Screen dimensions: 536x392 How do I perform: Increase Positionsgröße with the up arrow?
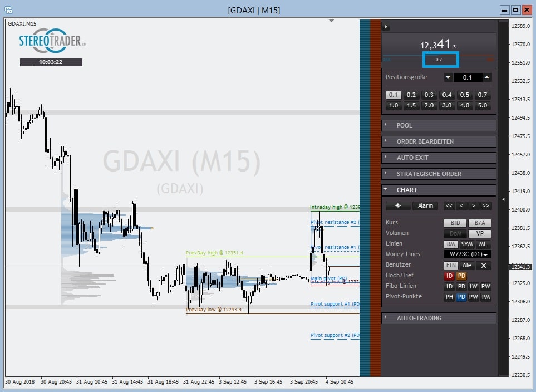(486, 77)
